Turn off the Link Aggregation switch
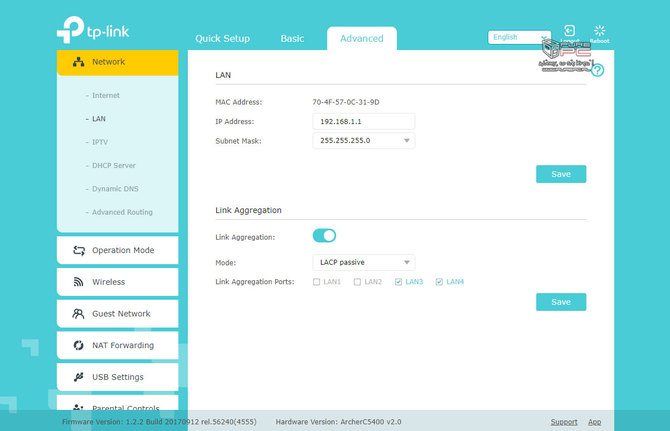 click(x=324, y=236)
